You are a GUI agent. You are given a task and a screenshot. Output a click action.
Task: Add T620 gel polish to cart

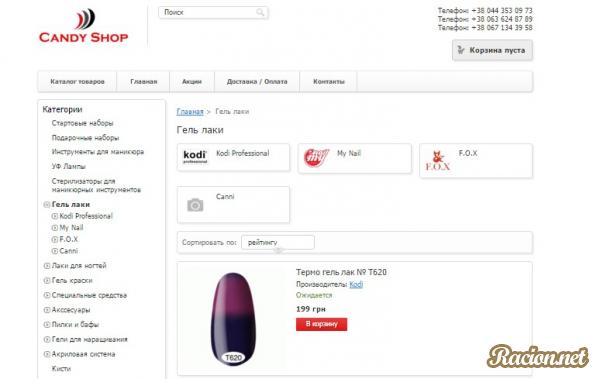[x=321, y=324]
